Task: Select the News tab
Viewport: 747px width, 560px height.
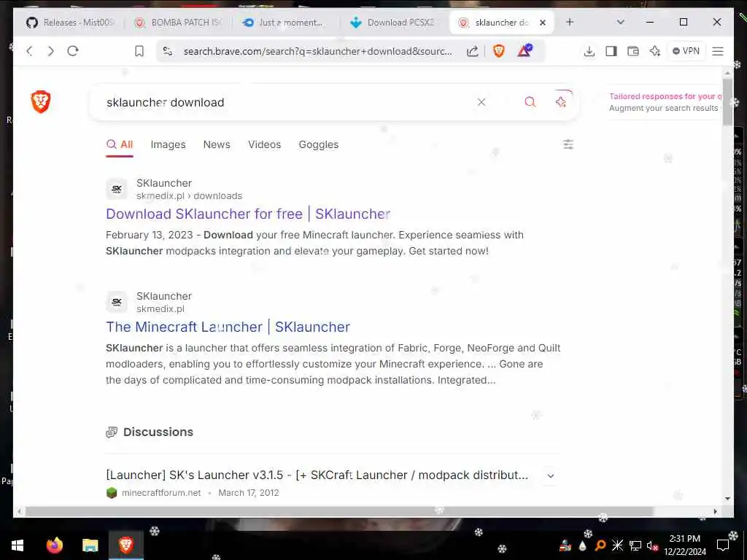Action: 217,144
